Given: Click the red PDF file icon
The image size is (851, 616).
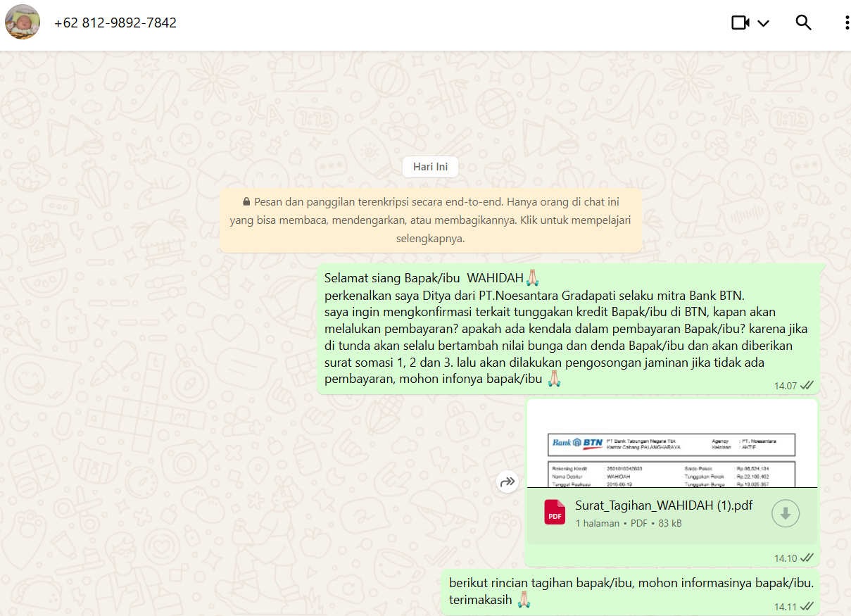Looking at the screenshot, I should pyautogui.click(x=555, y=512).
